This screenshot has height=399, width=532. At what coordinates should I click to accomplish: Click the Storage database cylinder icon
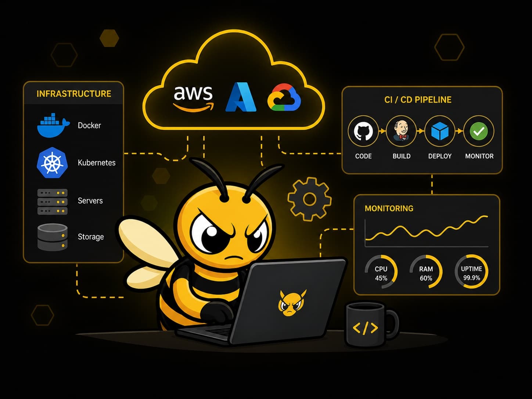53,237
